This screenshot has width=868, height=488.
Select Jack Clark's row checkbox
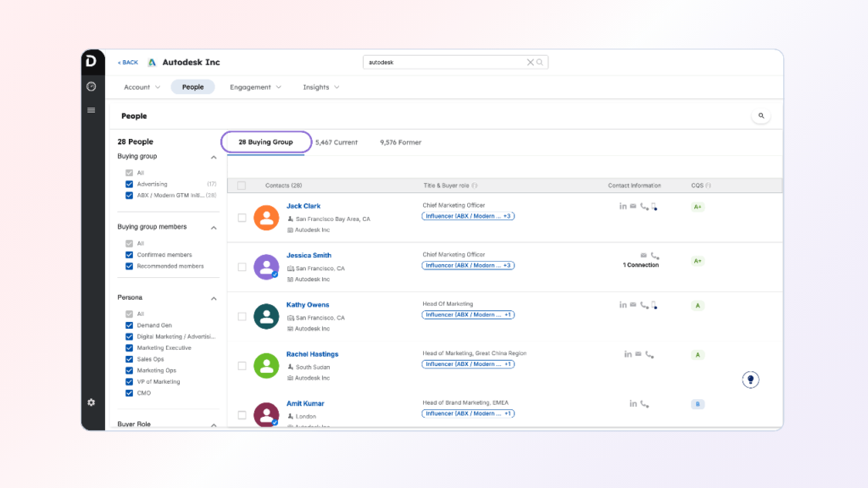click(242, 218)
